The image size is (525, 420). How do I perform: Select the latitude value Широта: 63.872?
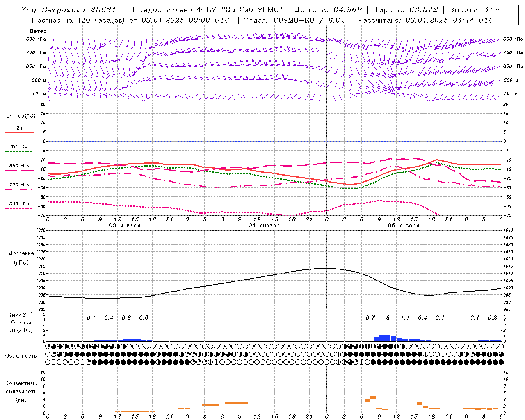405,10
